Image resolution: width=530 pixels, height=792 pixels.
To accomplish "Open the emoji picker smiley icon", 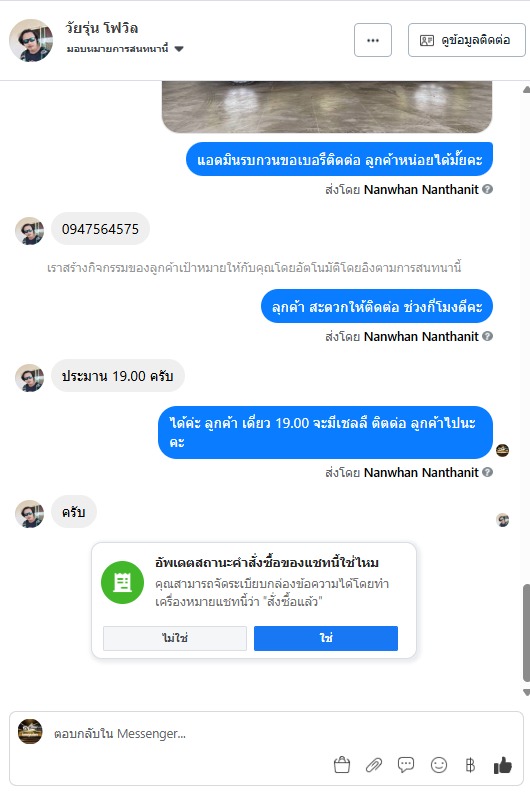I will pos(439,765).
